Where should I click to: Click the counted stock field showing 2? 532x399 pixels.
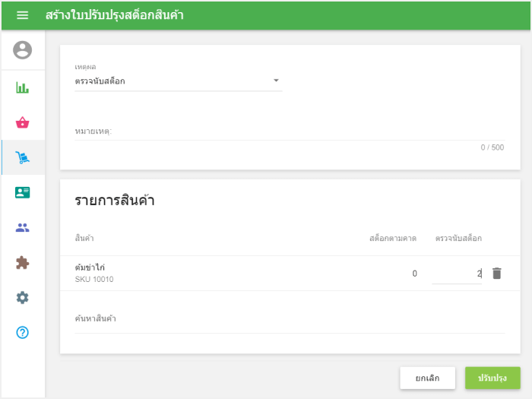pos(457,274)
